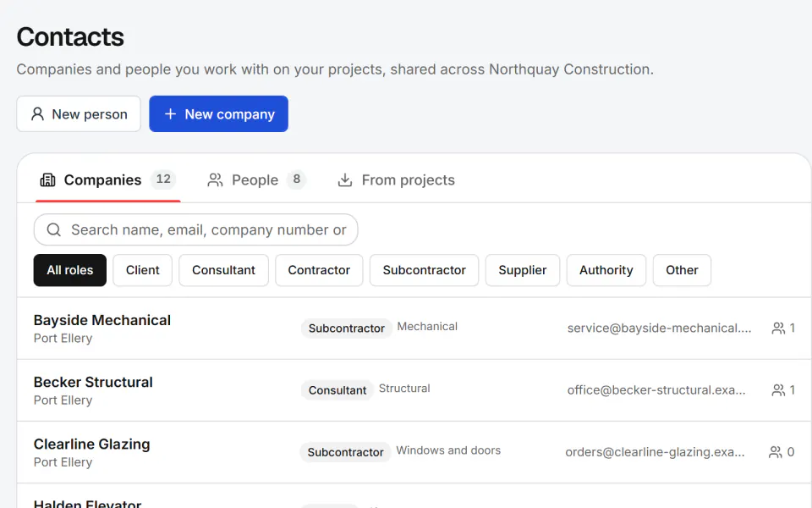Filter contacts by Client role

click(x=142, y=270)
